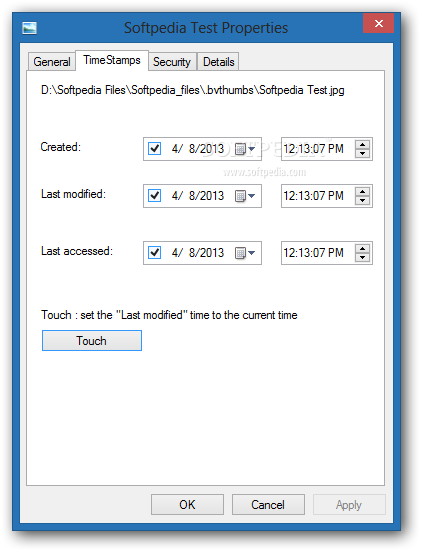Click the file path ending in Softpedia Test.jpg
This screenshot has height=551, width=421.
pos(193,90)
